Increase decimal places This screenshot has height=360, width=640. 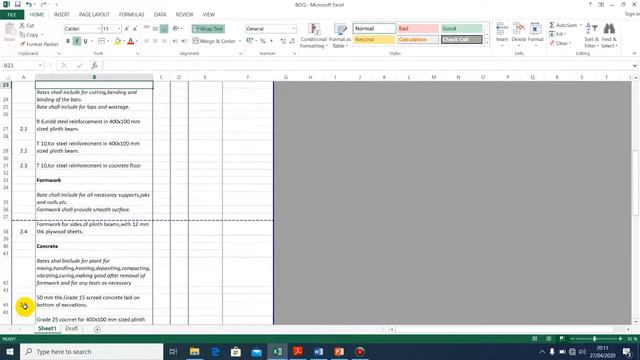[283, 41]
